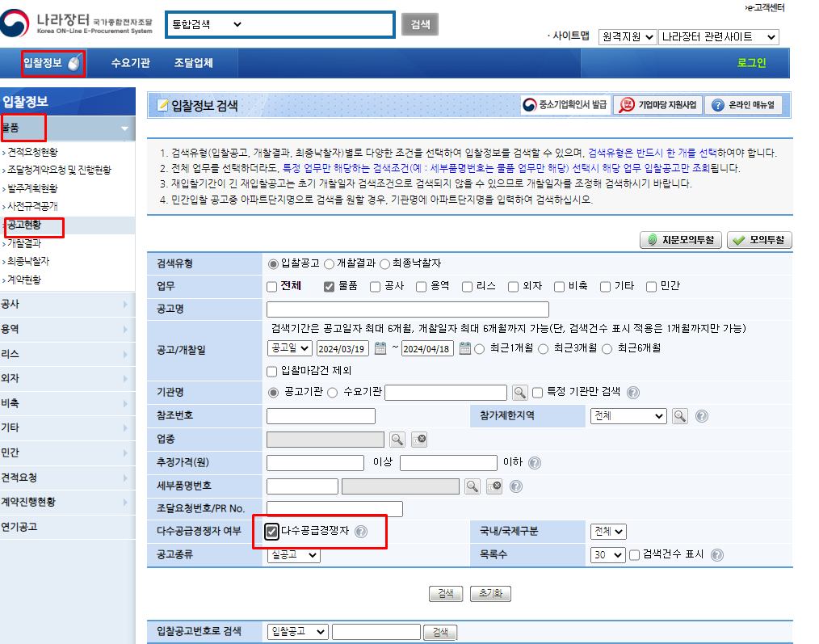Click the 나라장터 logo icon
Screen dimensions: 819x644
pyautogui.click(x=15, y=23)
